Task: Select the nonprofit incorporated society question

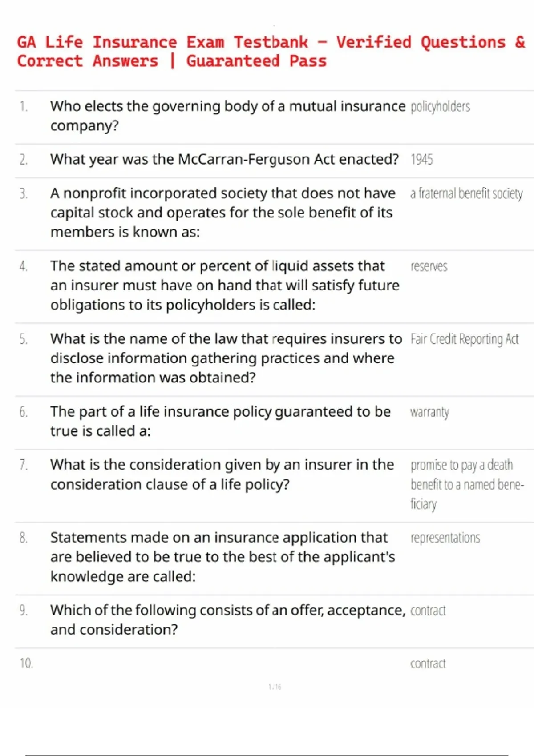Action: tap(222, 213)
